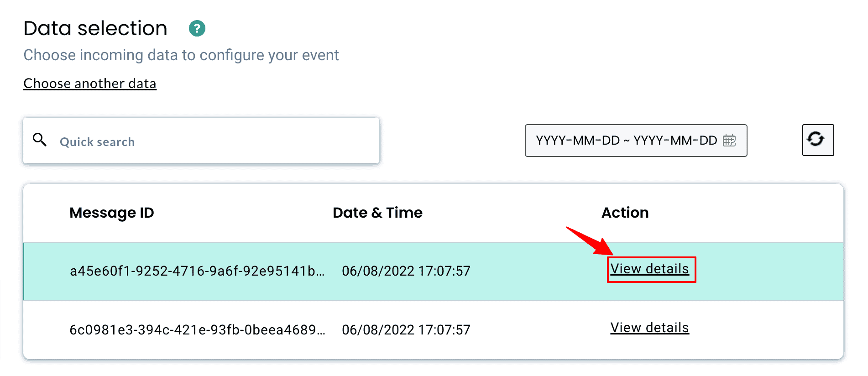Click the search icon inside Quick search box
Viewport: 868px width, 376px height.
coord(40,140)
